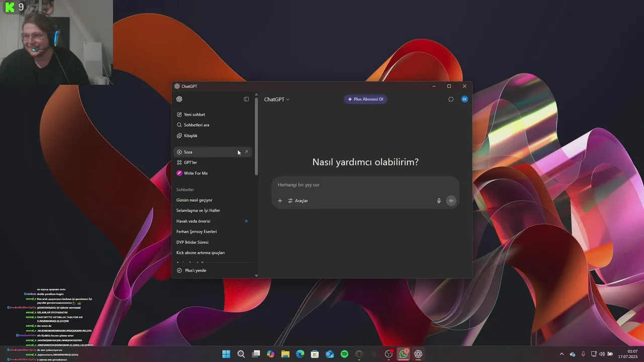Open Spotify from the taskbar
This screenshot has height=362, width=644.
(x=344, y=354)
